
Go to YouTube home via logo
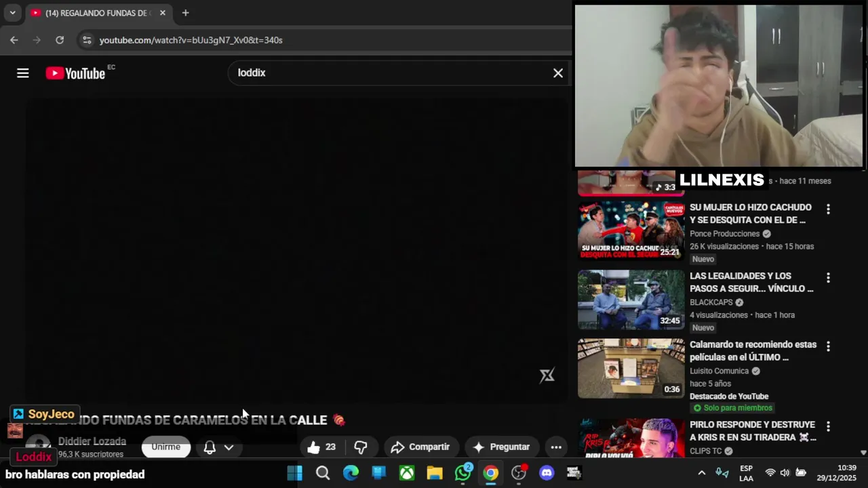point(75,73)
